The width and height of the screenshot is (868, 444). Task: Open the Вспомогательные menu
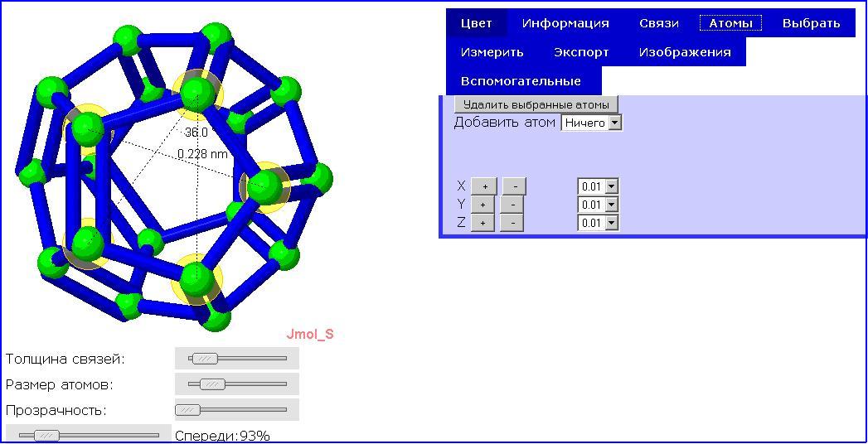[521, 81]
